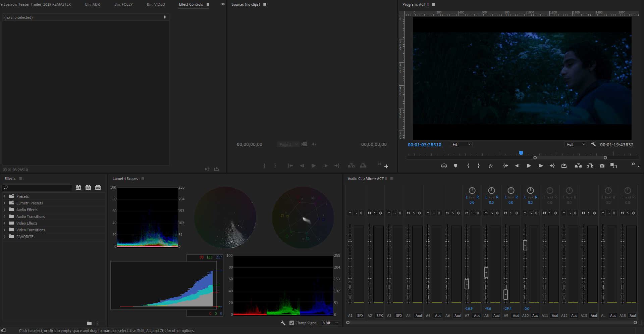This screenshot has height=334, width=644.
Task: Add a marker in the Program monitor
Action: [455, 166]
